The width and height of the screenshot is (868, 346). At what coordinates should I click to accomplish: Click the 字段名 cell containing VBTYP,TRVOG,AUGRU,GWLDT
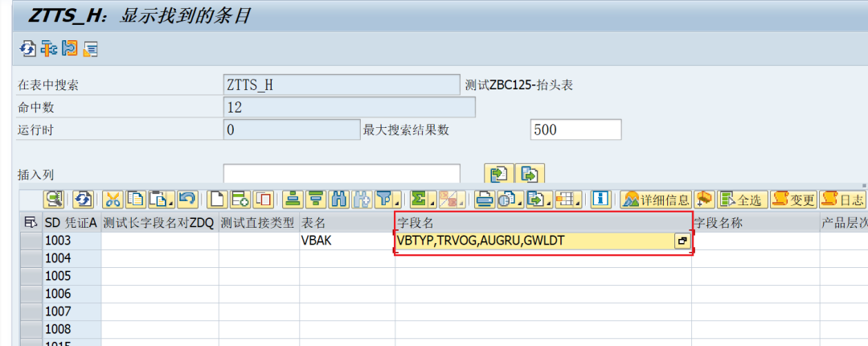pyautogui.click(x=534, y=241)
